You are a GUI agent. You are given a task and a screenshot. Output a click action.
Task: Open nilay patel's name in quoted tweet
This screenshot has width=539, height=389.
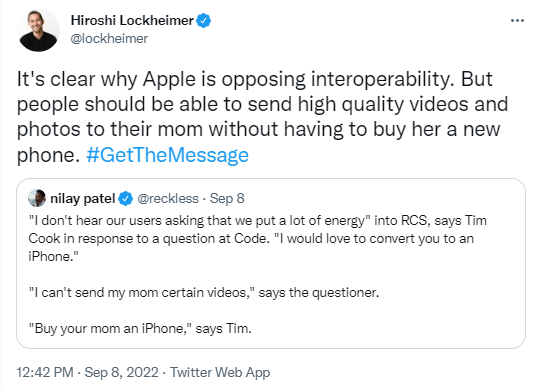click(x=82, y=199)
